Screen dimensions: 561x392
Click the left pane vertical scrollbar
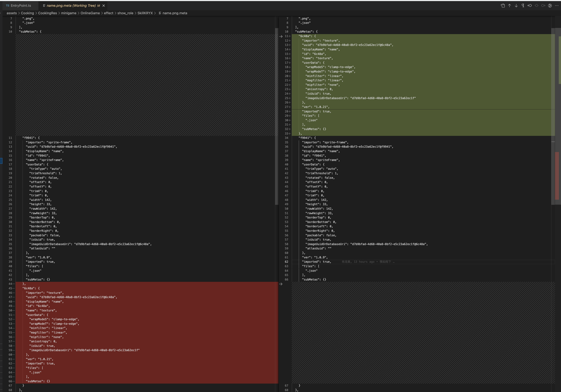coord(277,116)
